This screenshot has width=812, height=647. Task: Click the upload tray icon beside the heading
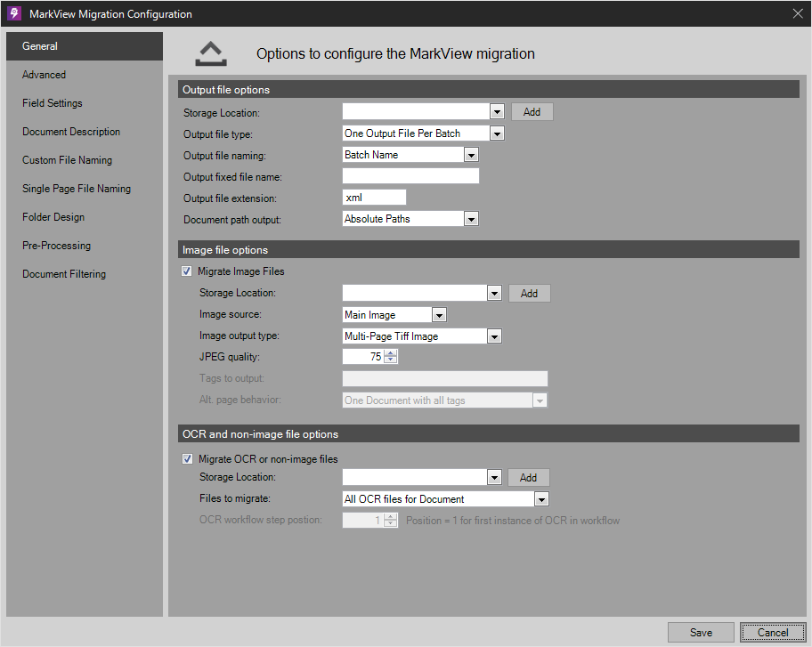pyautogui.click(x=211, y=53)
